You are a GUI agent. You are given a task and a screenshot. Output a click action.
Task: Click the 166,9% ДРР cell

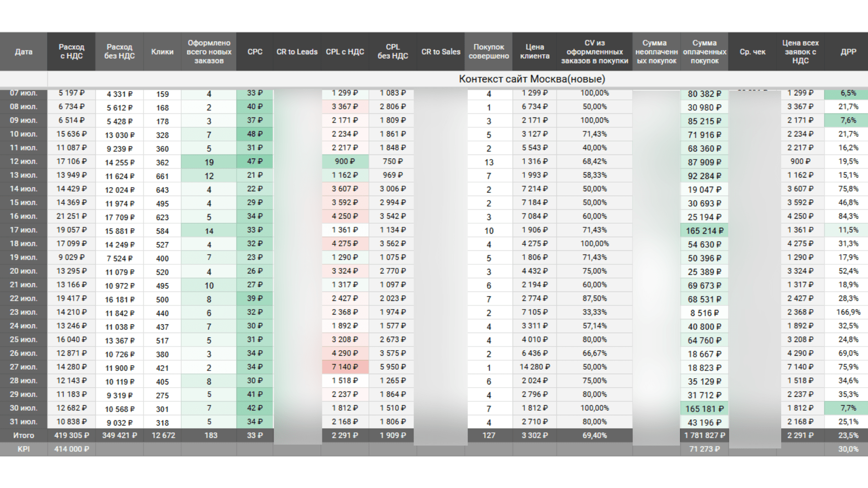[x=848, y=312]
